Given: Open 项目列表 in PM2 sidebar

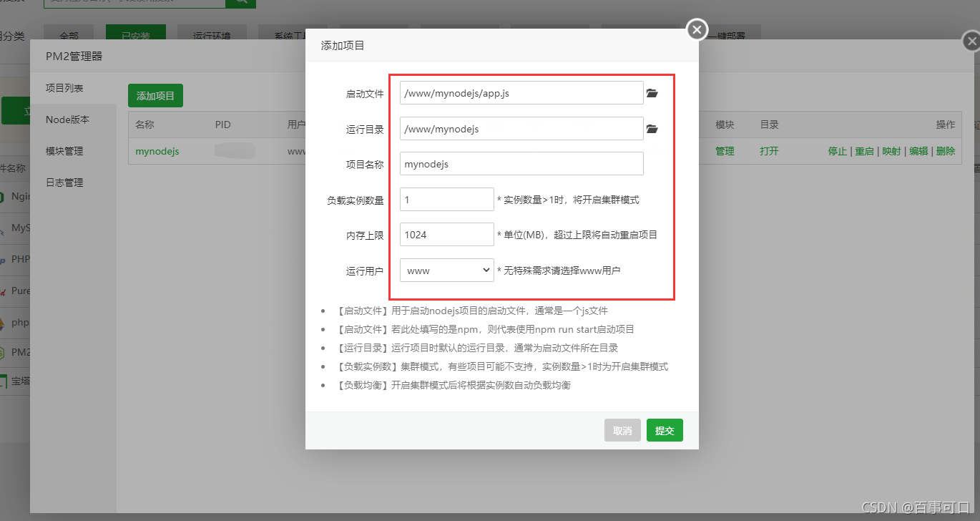Looking at the screenshot, I should pyautogui.click(x=73, y=88).
